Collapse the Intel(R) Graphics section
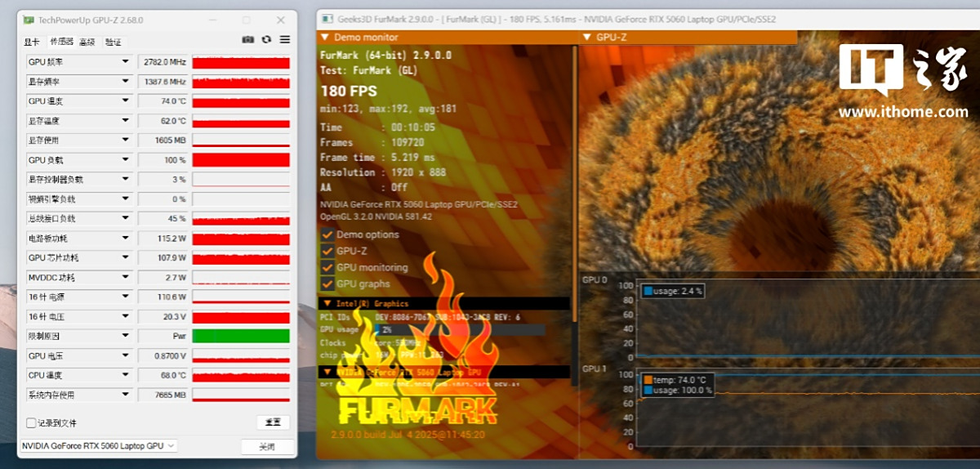 coord(327,304)
